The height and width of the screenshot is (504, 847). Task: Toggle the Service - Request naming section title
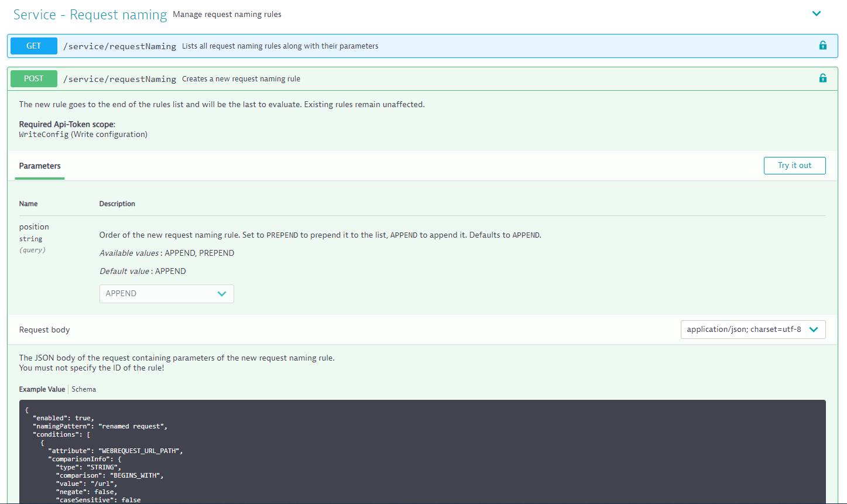tap(90, 15)
